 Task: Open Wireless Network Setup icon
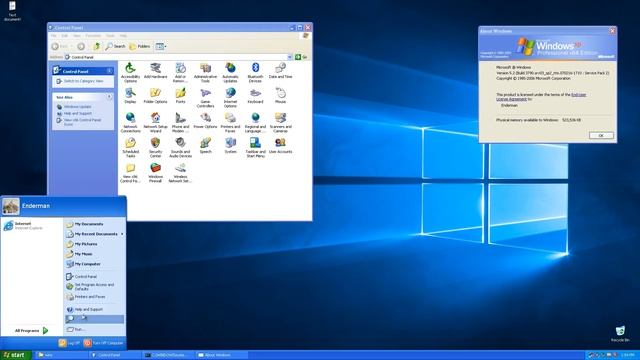pos(180,172)
